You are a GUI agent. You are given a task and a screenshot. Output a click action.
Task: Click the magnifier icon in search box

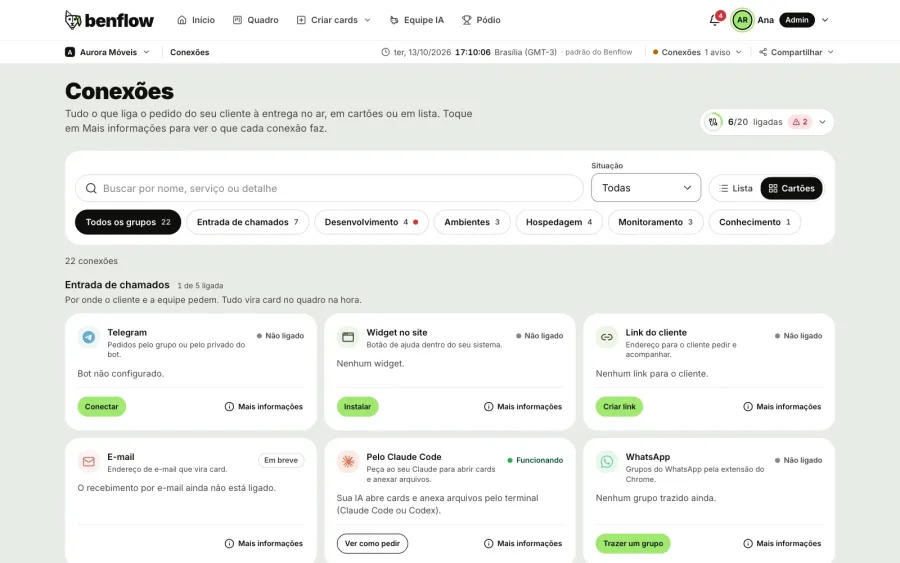click(91, 188)
